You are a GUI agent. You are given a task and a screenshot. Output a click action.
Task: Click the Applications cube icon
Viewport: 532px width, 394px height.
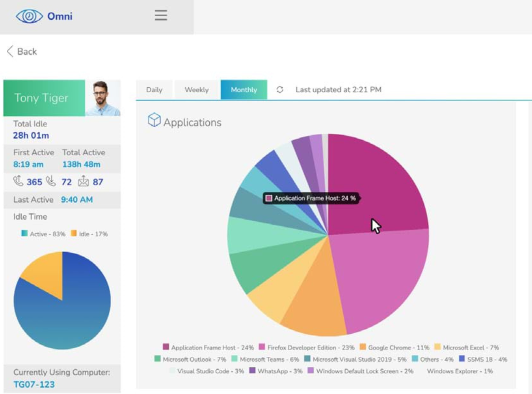tap(154, 120)
